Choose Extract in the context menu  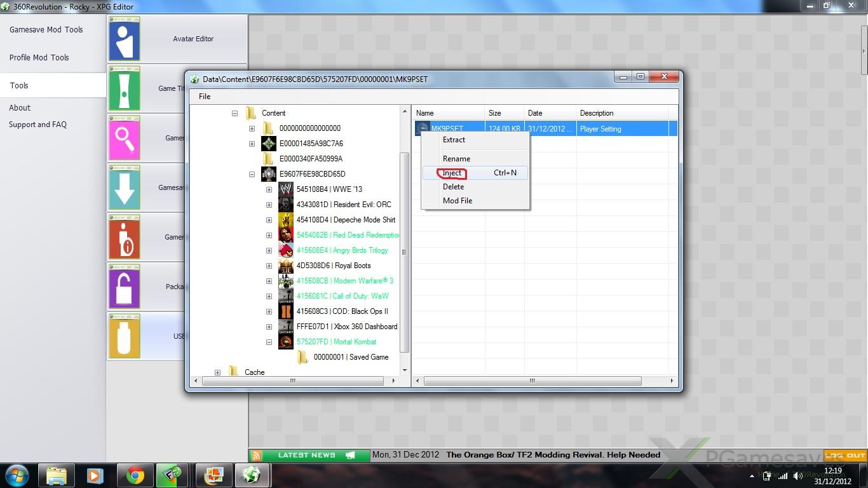click(454, 140)
